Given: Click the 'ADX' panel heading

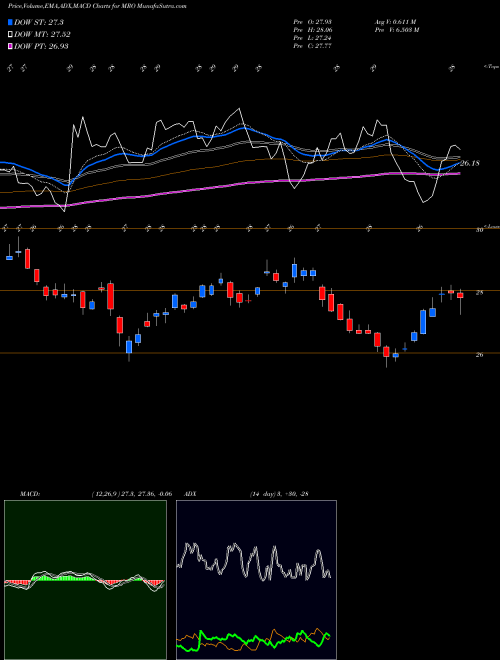Looking at the screenshot, I should pyautogui.click(x=190, y=494).
